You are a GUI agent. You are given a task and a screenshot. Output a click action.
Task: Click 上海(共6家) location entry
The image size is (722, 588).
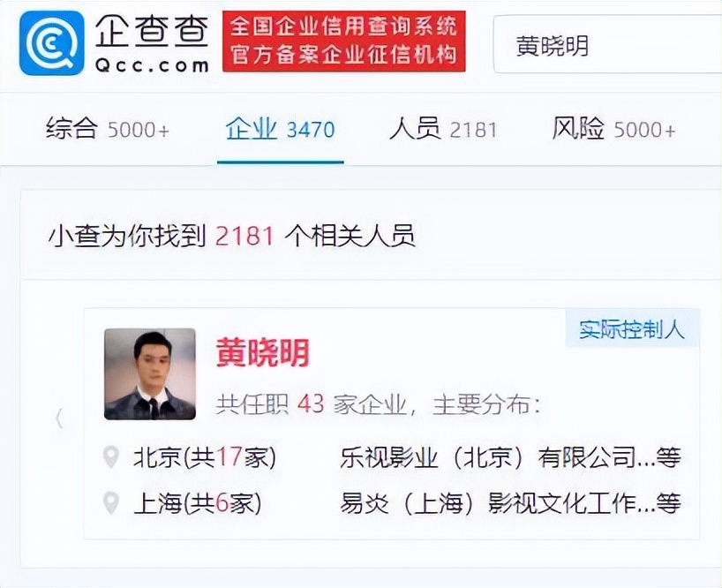click(198, 503)
